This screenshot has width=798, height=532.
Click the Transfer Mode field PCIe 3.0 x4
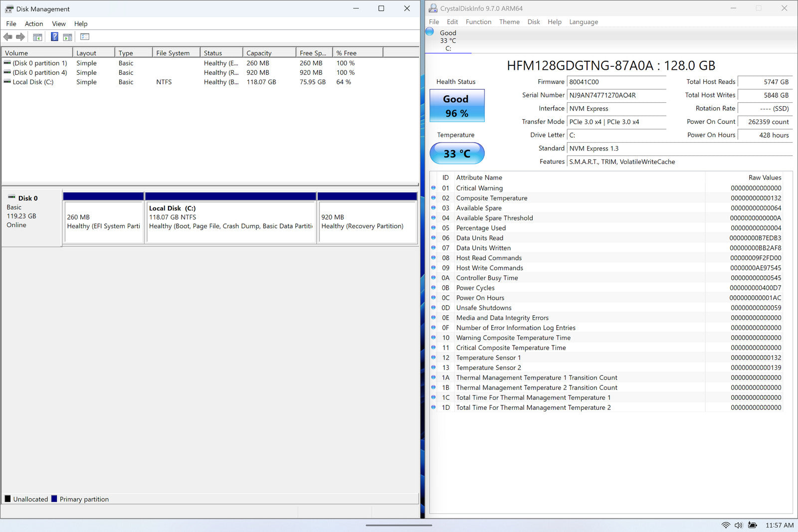(616, 122)
